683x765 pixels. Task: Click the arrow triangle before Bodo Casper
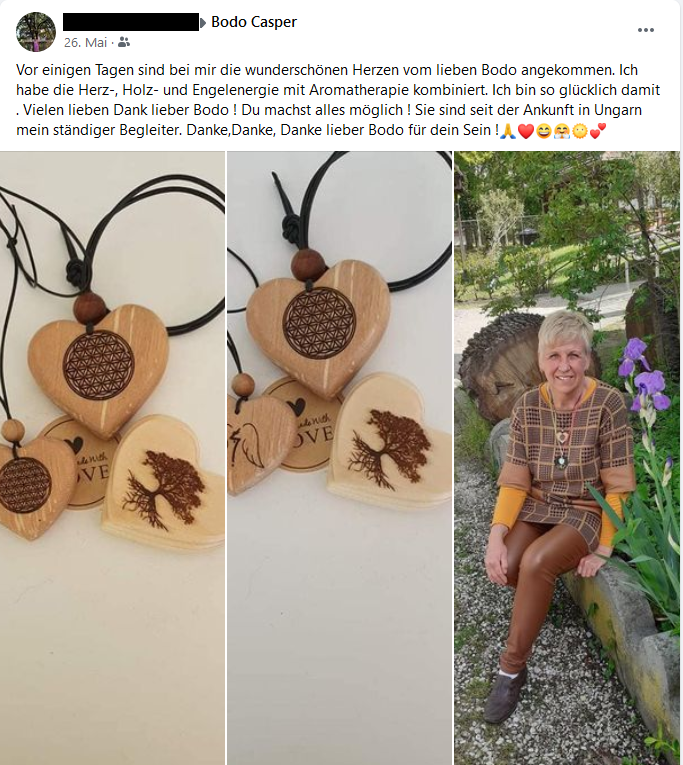[203, 22]
